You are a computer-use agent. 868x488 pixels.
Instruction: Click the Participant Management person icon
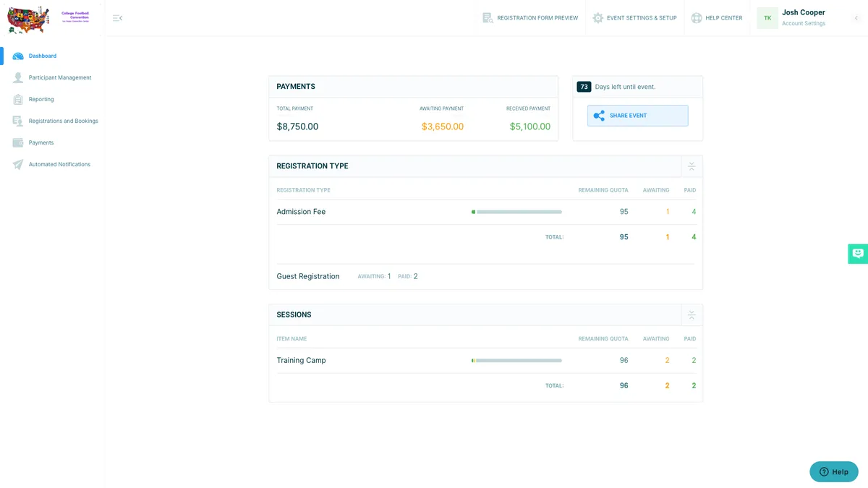click(x=18, y=77)
